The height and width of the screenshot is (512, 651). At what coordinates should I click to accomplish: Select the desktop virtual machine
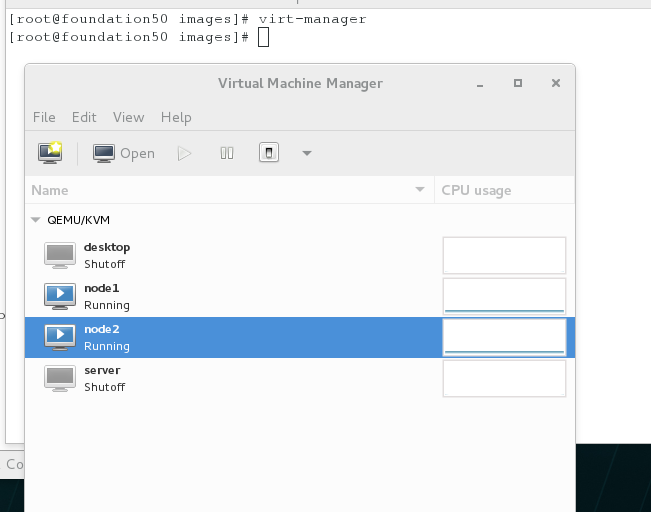300,255
